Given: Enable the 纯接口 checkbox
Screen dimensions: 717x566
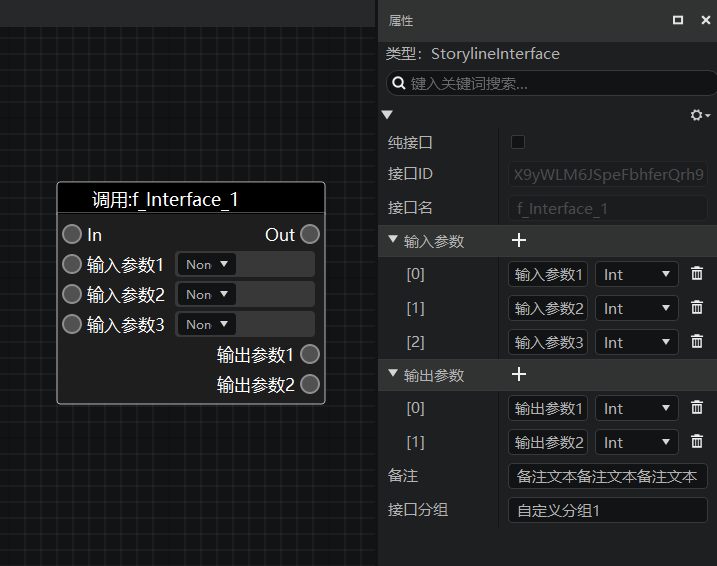Looking at the screenshot, I should (518, 142).
